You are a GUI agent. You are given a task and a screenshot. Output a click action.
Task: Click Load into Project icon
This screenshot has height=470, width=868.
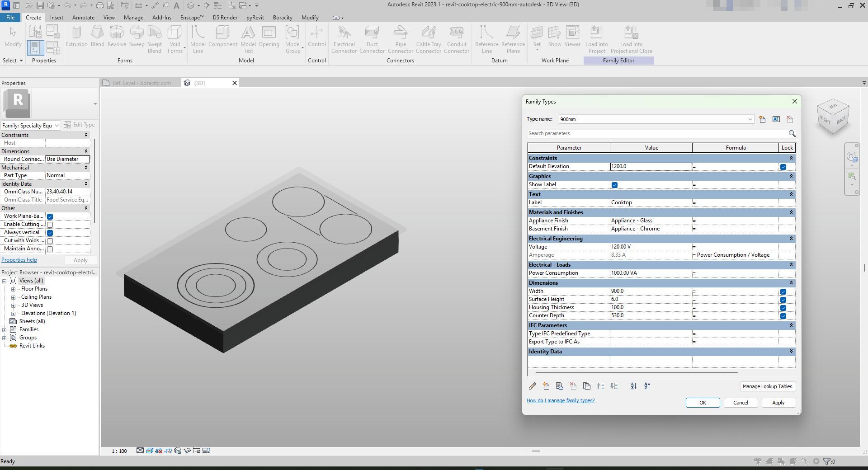click(x=597, y=39)
